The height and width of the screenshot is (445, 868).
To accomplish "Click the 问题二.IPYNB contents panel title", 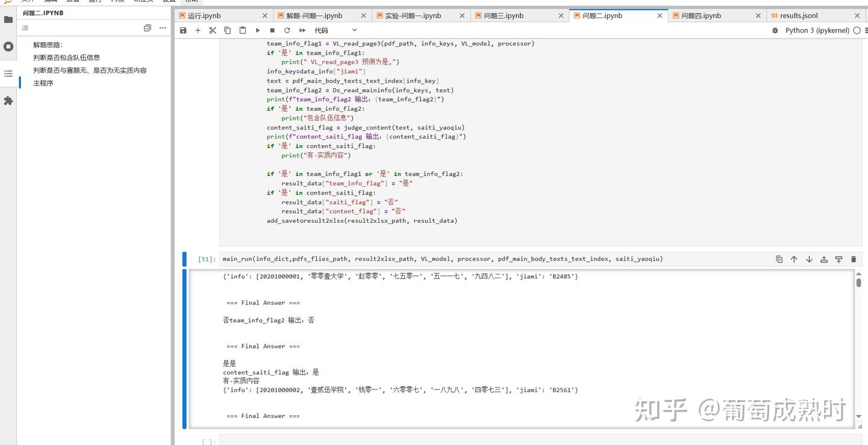I will point(43,13).
